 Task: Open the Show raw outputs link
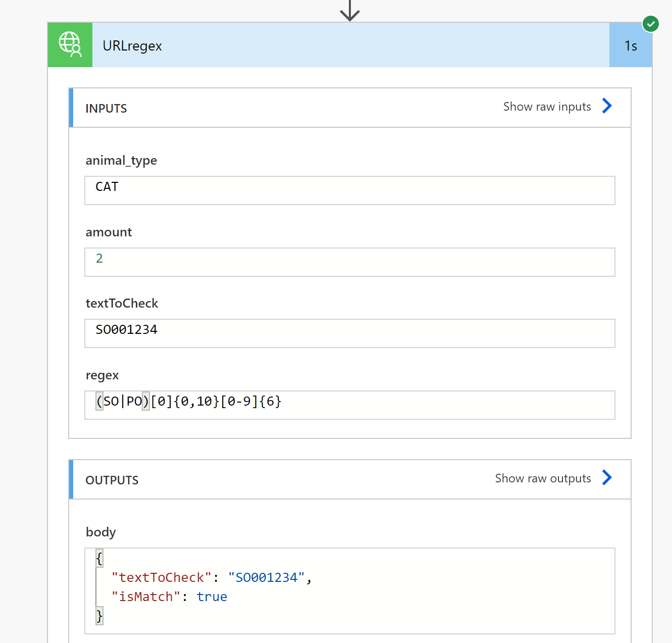point(543,478)
